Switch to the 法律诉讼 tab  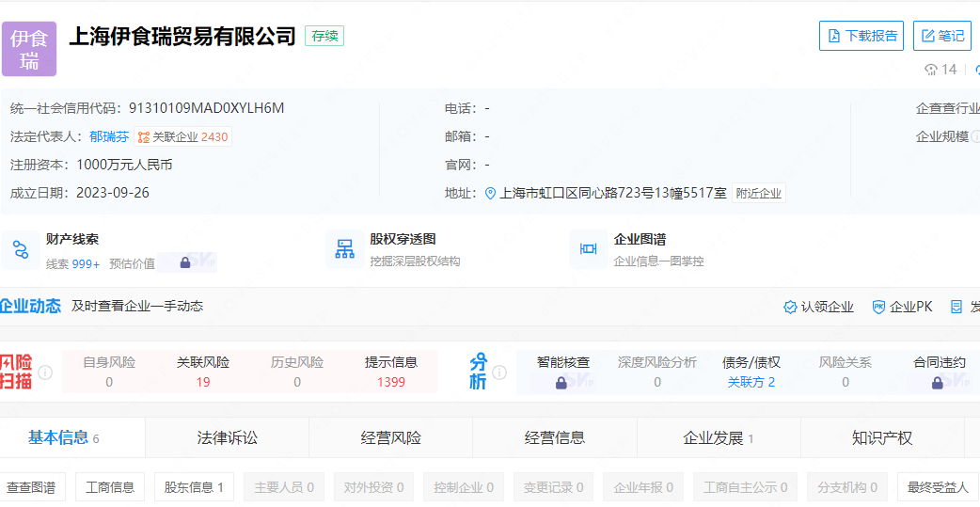[227, 437]
